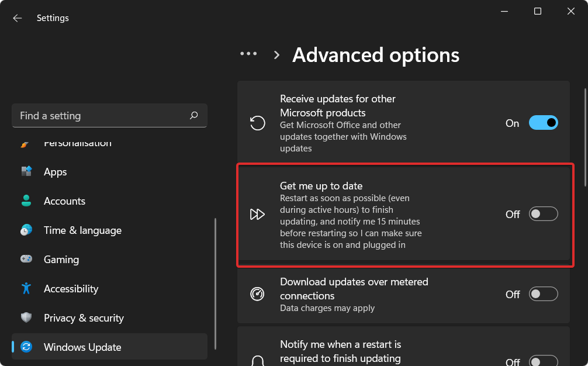This screenshot has width=588, height=366.
Task: Click the breadcrumb chevron arrow
Action: (276, 55)
